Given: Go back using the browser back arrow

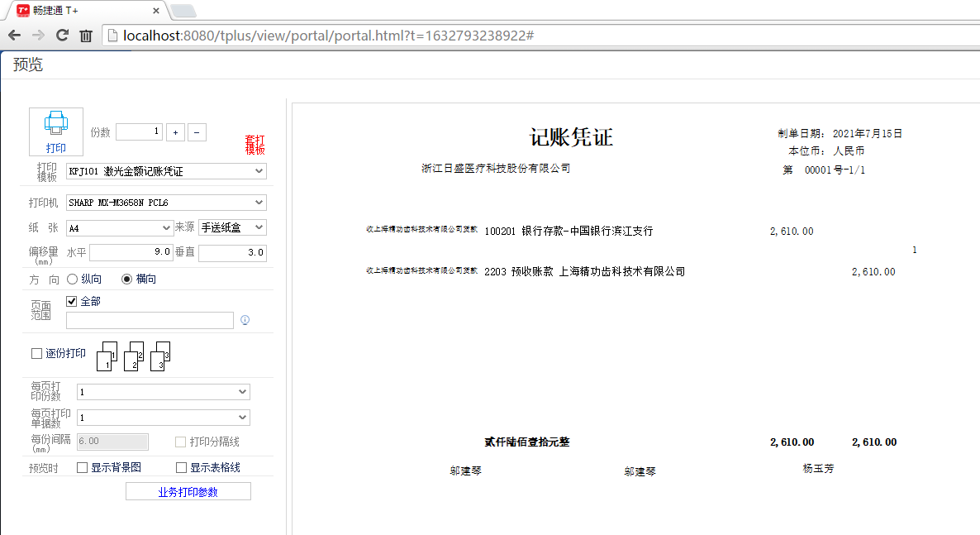Looking at the screenshot, I should click(x=14, y=36).
